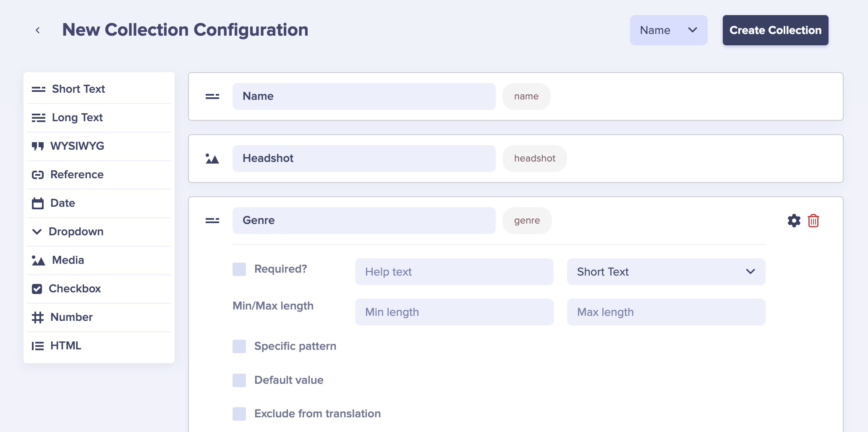The height and width of the screenshot is (432, 868).
Task: Click the Genre field drag handle icon
Action: 212,221
